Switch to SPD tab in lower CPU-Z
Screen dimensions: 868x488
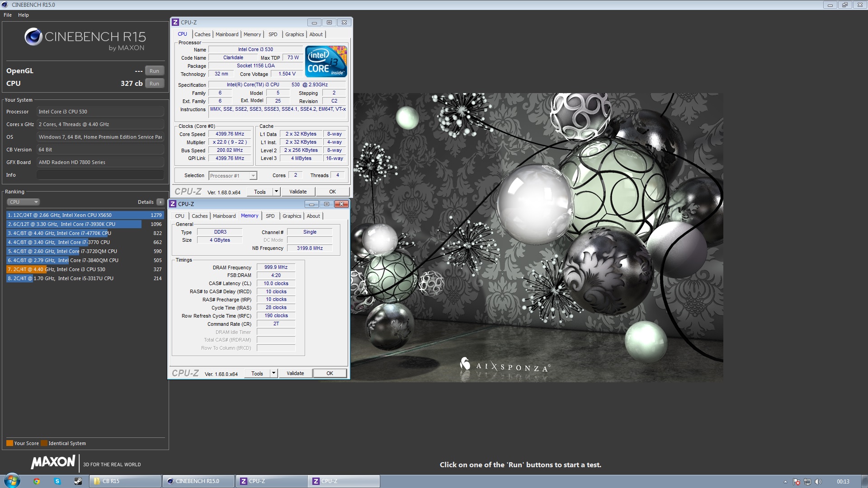[270, 216]
